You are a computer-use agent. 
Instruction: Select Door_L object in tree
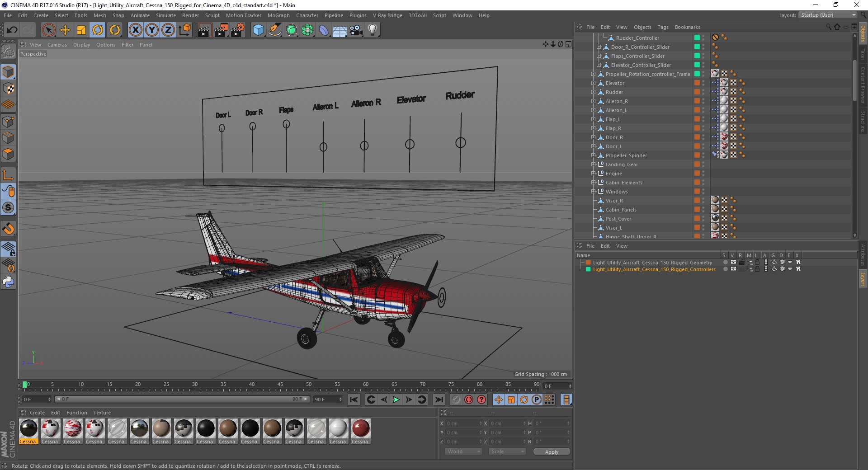[613, 146]
